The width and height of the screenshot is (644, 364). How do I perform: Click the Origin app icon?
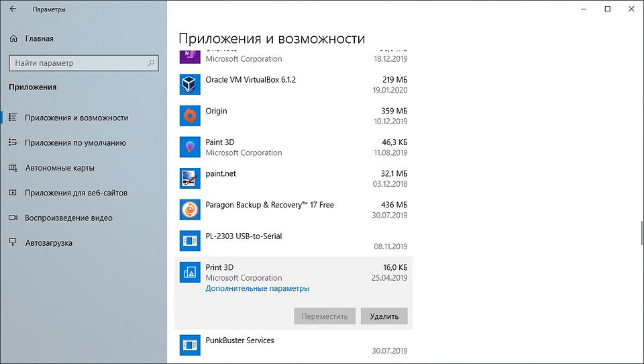pyautogui.click(x=190, y=116)
